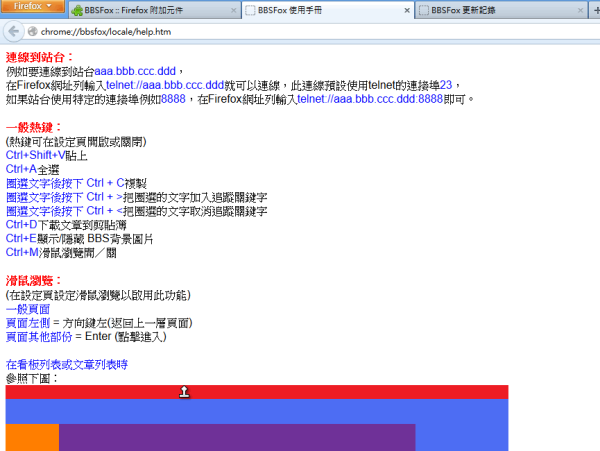
Task: Click the 滑鼠瀏覽 red heading
Action: 33,281
